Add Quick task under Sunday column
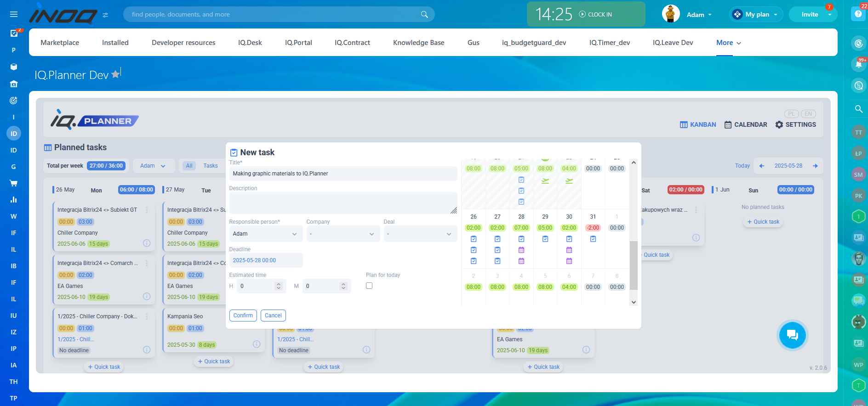This screenshot has height=406, width=868. 763,222
